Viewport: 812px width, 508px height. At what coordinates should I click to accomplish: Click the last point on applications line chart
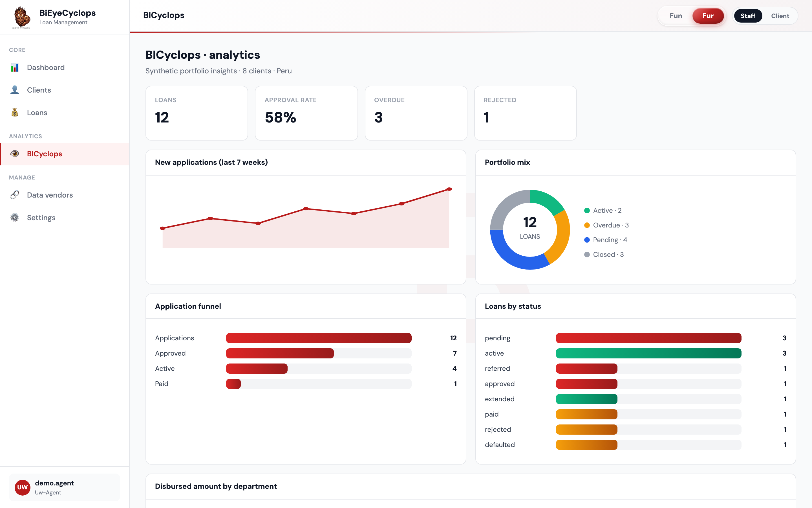(x=449, y=189)
